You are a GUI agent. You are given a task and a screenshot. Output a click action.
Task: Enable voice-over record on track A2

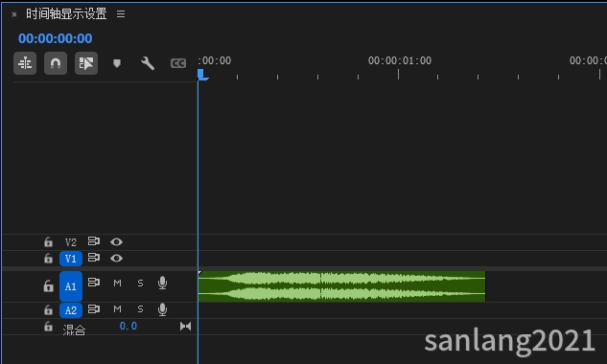click(x=163, y=309)
